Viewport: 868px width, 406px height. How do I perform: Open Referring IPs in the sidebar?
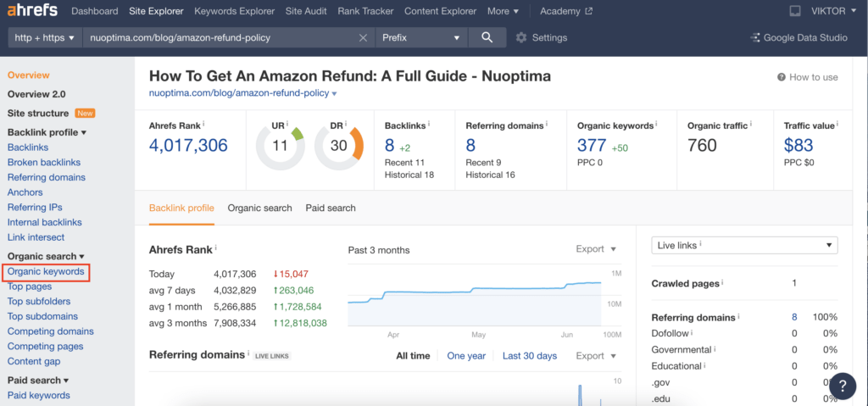34,207
